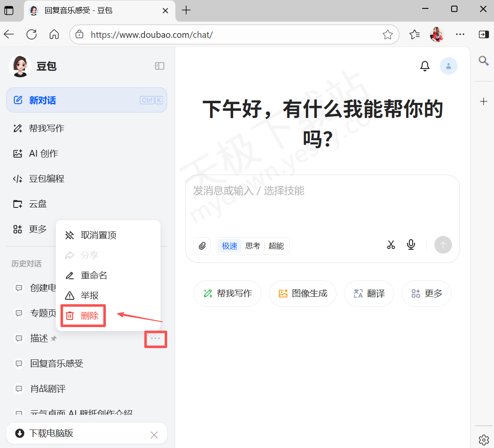Open the 翻译 shortcut below the input
The height and width of the screenshot is (448, 494).
tap(369, 293)
